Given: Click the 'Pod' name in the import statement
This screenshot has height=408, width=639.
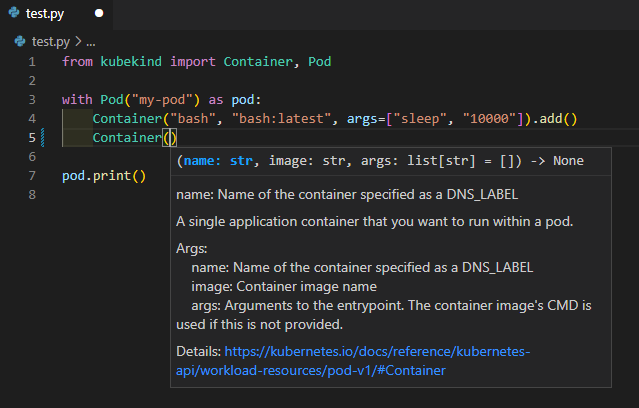Looking at the screenshot, I should click(x=320, y=62).
